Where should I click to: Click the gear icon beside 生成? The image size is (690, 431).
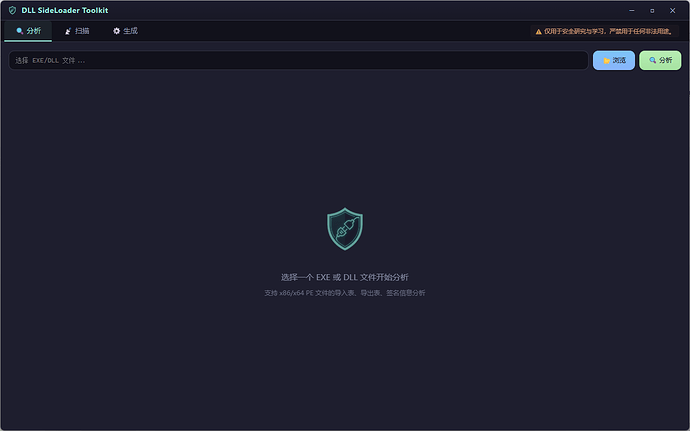click(116, 31)
